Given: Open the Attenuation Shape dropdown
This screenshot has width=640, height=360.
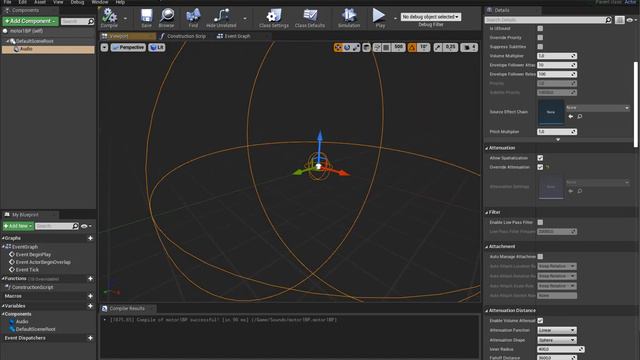Looking at the screenshot, I should (x=557, y=340).
